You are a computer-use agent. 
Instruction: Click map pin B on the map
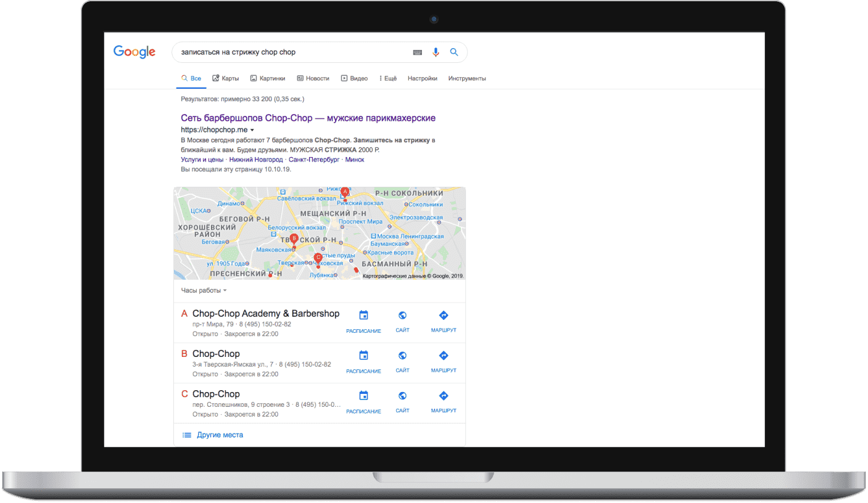click(x=294, y=239)
